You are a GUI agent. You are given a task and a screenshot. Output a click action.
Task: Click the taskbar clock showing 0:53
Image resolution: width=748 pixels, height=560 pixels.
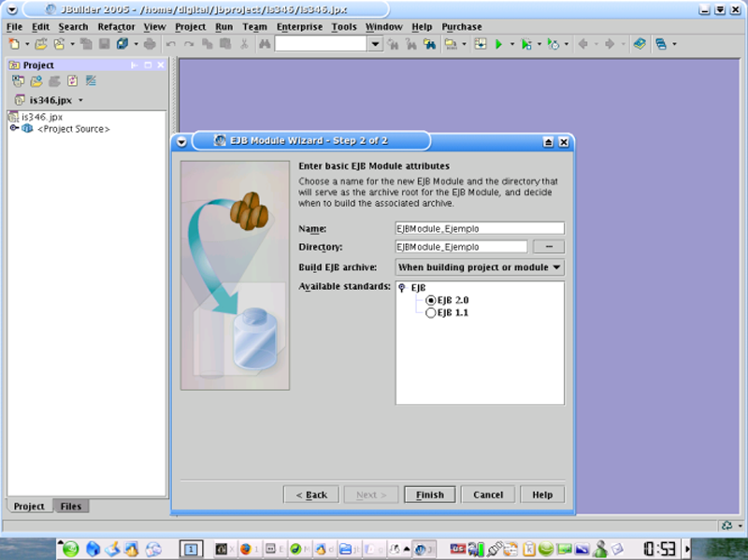[x=659, y=549]
